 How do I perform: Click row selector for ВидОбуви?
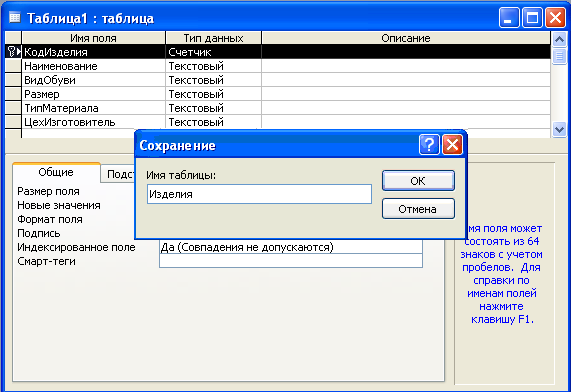coord(13,80)
